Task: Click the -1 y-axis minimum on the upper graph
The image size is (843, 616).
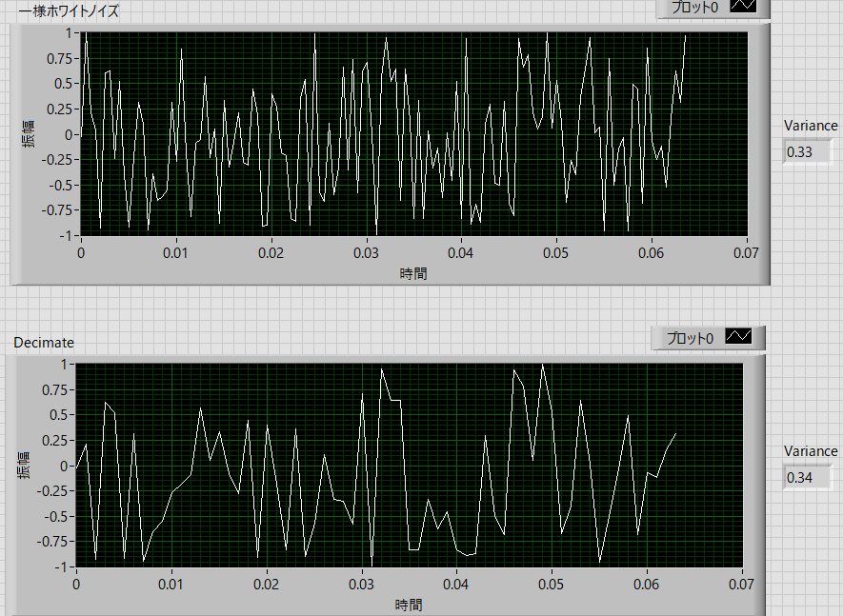Action: (x=65, y=236)
